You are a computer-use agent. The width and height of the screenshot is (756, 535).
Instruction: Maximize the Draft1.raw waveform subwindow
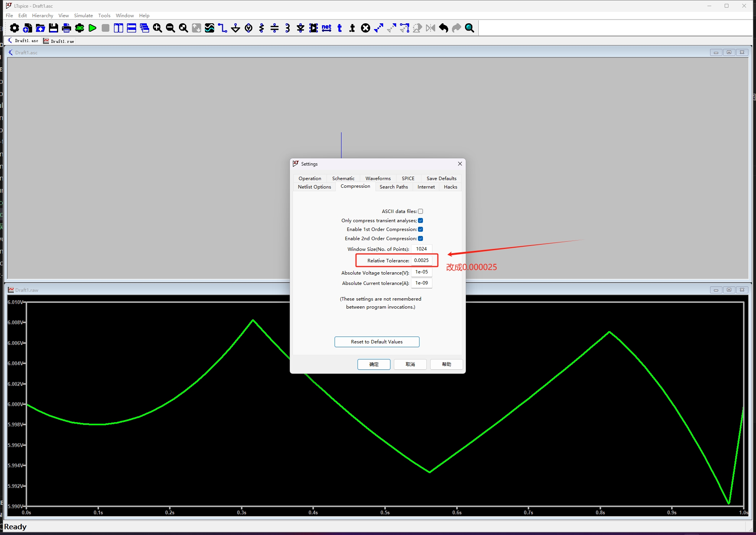(729, 290)
